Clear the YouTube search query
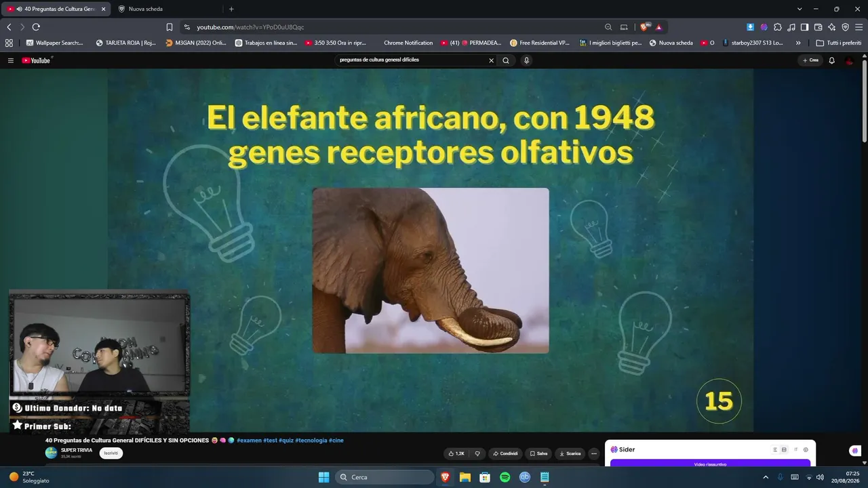This screenshot has width=868, height=488. tap(492, 60)
